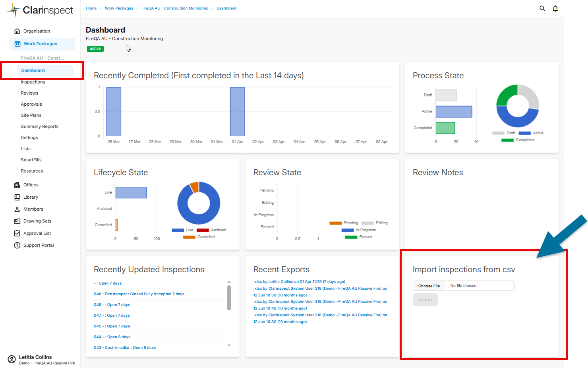Open Summary Reports from the sidebar

coord(40,126)
